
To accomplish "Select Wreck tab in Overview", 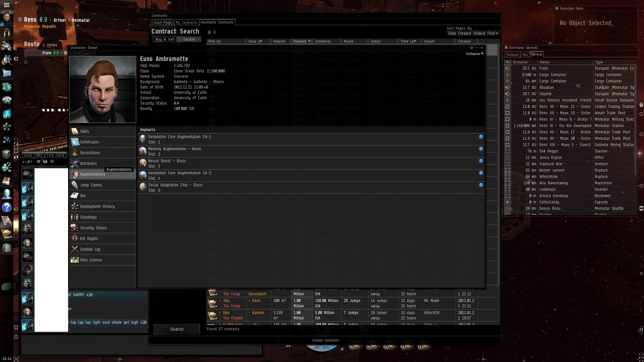I will pyautogui.click(x=537, y=54).
